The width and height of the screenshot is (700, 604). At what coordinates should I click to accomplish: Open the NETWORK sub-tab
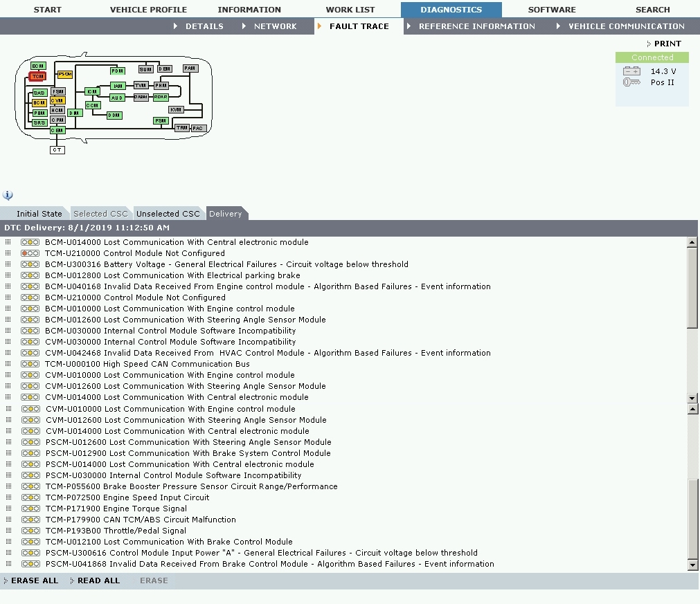(x=275, y=26)
